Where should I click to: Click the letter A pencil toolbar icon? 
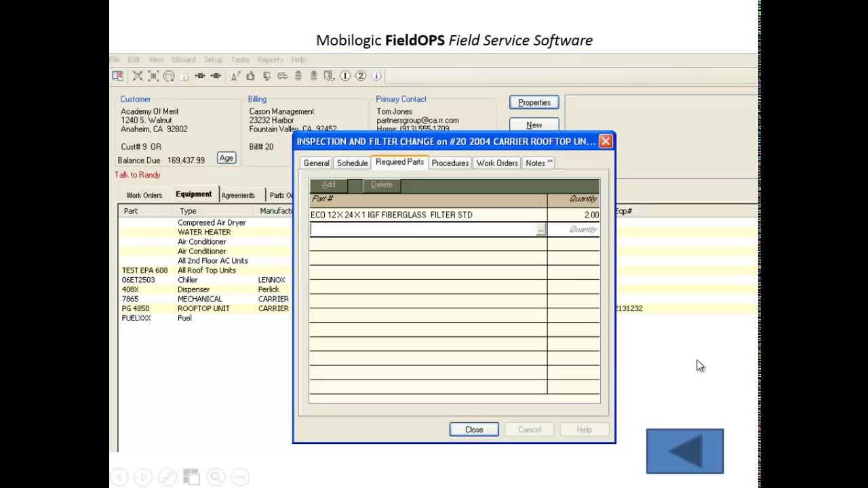click(235, 76)
